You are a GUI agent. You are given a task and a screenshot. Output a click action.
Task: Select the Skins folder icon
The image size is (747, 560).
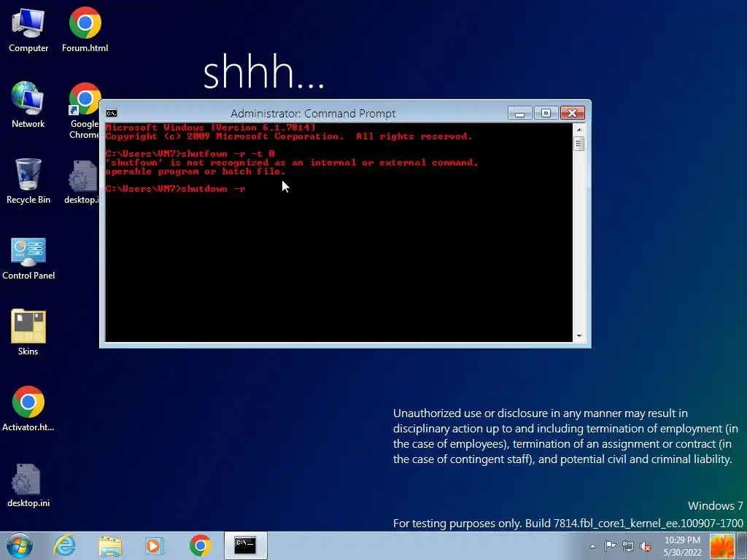(x=28, y=332)
